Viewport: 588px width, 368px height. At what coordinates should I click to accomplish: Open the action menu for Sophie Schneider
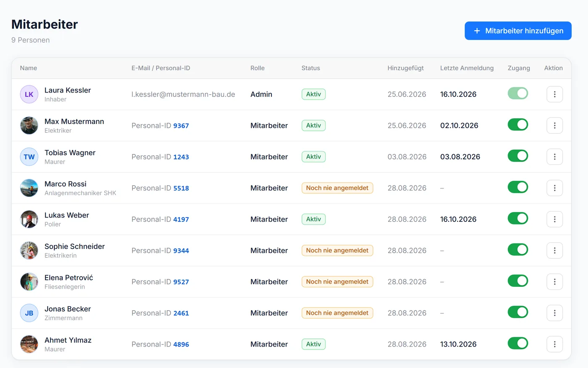554,251
